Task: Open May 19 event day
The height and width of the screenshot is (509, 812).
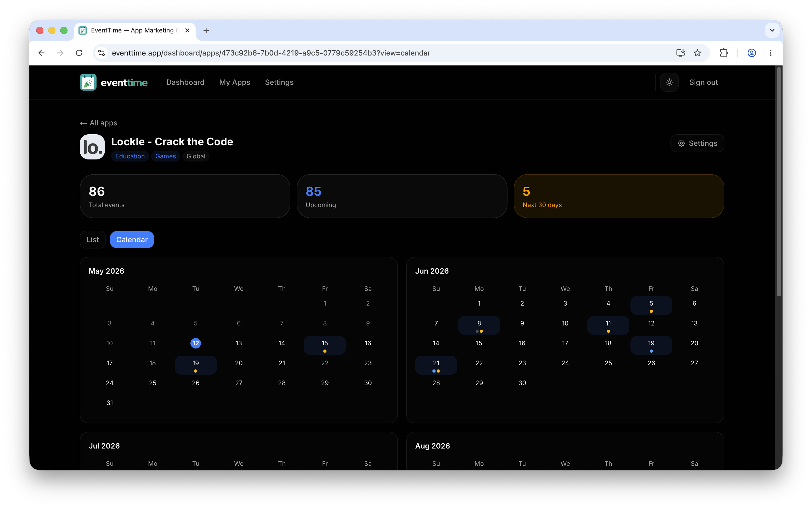Action: click(196, 365)
